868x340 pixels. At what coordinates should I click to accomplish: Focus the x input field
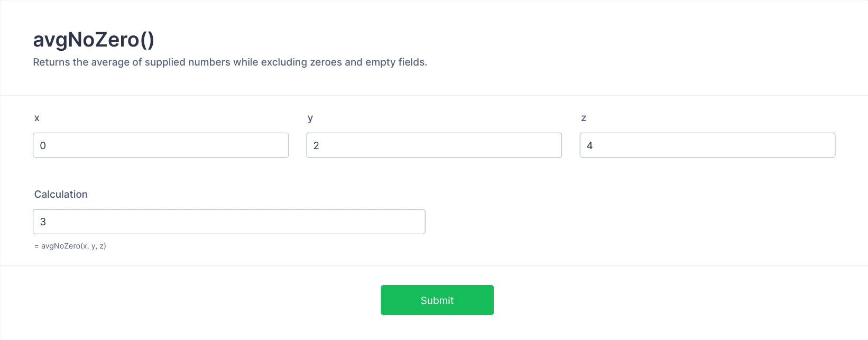click(x=161, y=145)
